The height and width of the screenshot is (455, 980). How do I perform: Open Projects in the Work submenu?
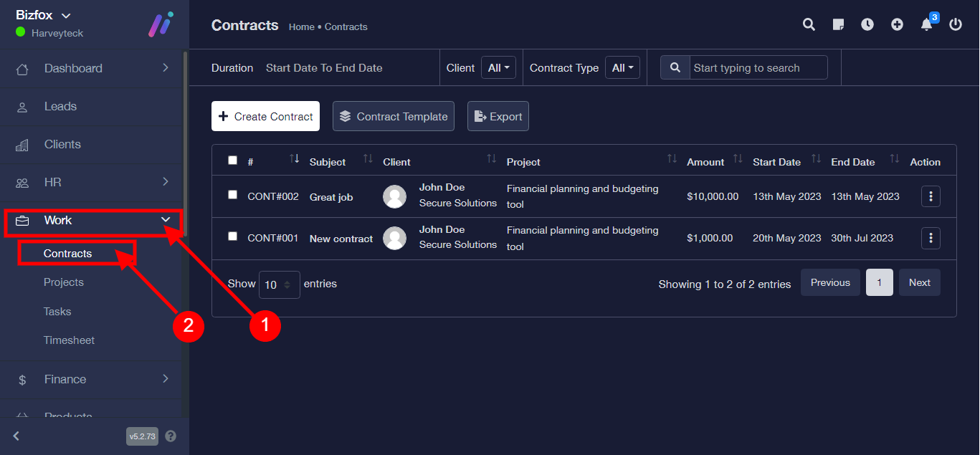[x=64, y=282]
